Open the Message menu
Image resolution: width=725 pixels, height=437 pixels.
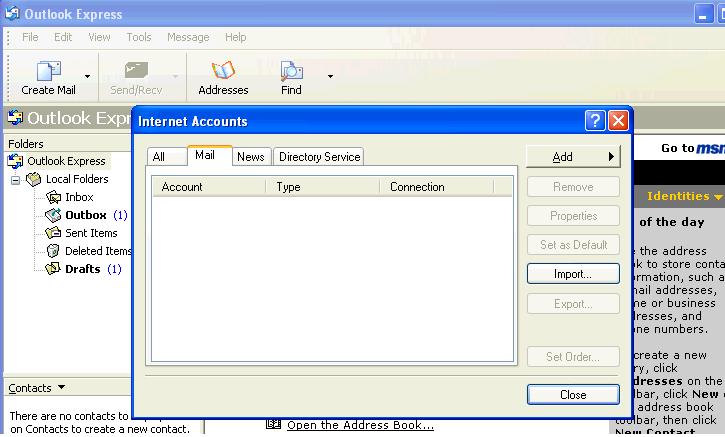[188, 37]
